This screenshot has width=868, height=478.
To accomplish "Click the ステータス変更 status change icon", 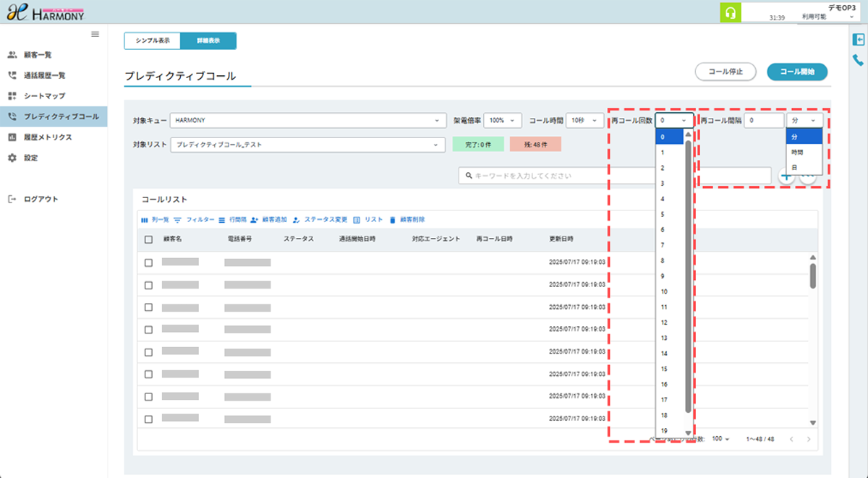I will (297, 219).
